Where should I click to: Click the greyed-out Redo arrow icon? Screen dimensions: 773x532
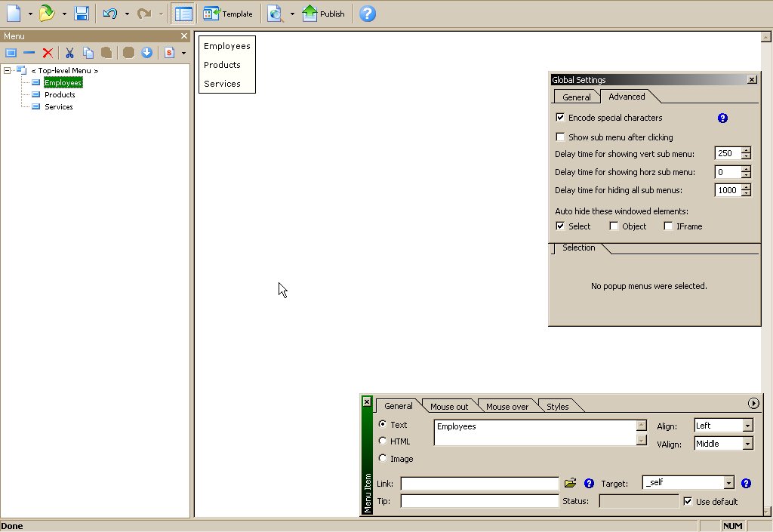point(144,14)
